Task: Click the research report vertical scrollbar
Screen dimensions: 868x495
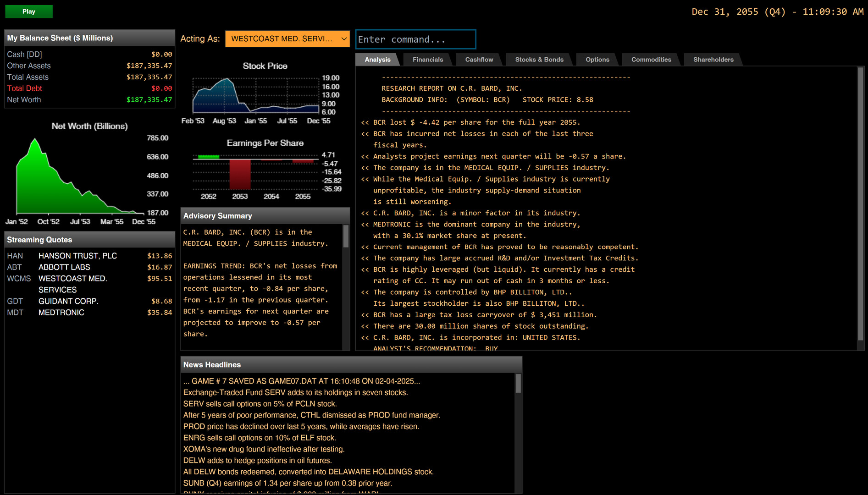Action: [x=861, y=204]
